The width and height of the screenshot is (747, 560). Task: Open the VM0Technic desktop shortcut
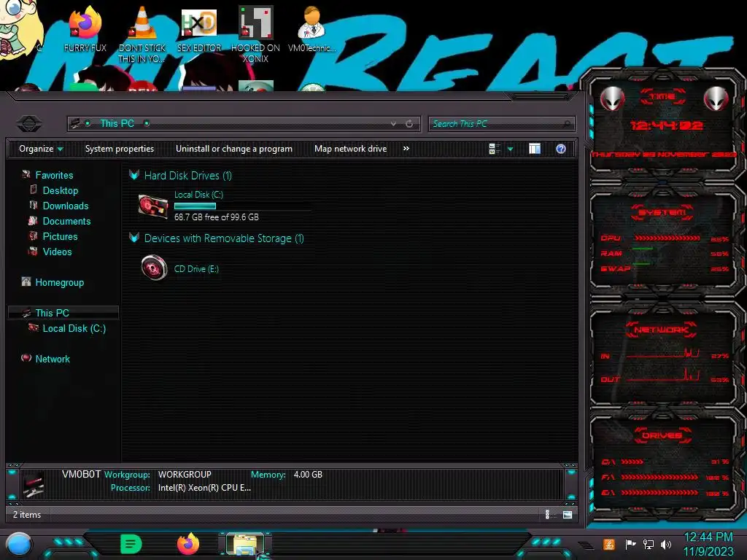pyautogui.click(x=312, y=29)
